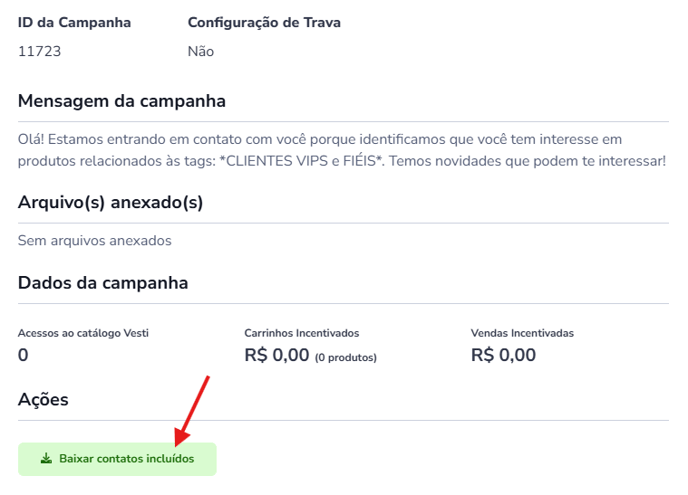Click Baixar contatos incluídos button
Image resolution: width=688 pixels, height=495 pixels.
[117, 459]
